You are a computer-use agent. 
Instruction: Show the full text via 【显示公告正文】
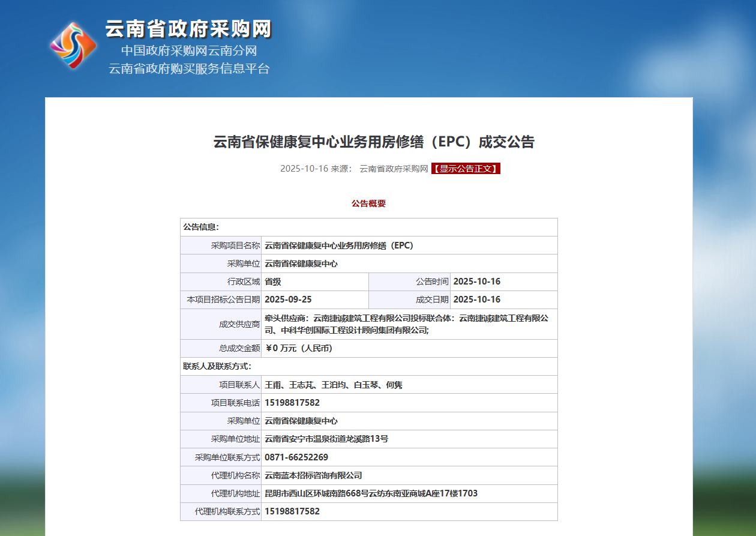click(466, 169)
